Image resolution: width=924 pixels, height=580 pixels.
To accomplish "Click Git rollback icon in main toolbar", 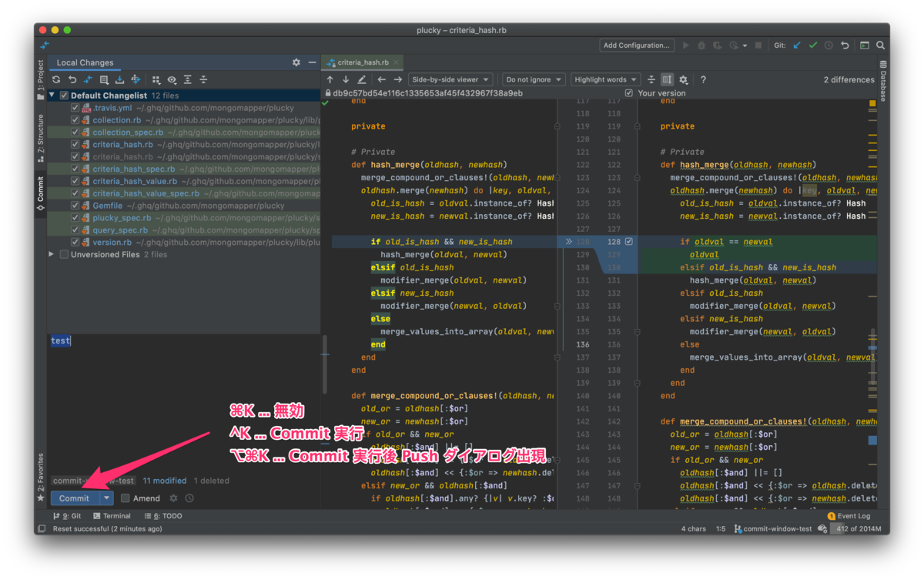I will (x=845, y=45).
